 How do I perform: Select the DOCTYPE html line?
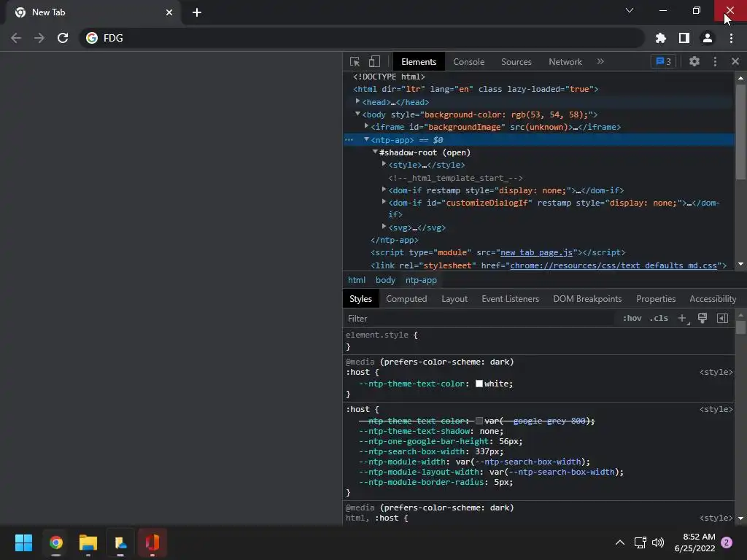389,77
